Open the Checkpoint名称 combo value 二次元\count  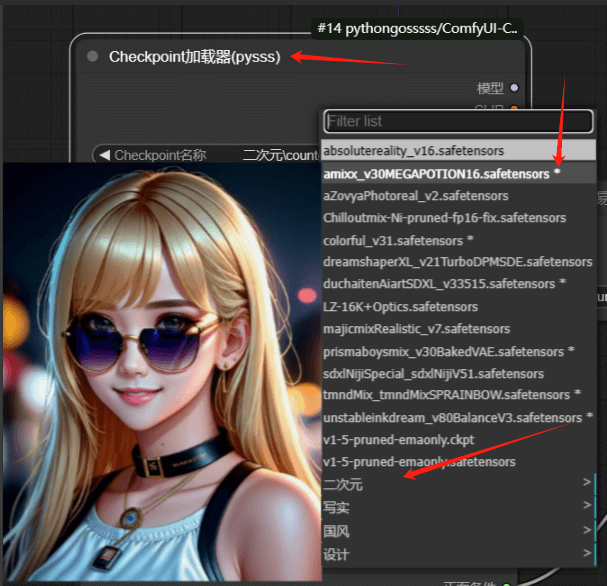[281, 155]
